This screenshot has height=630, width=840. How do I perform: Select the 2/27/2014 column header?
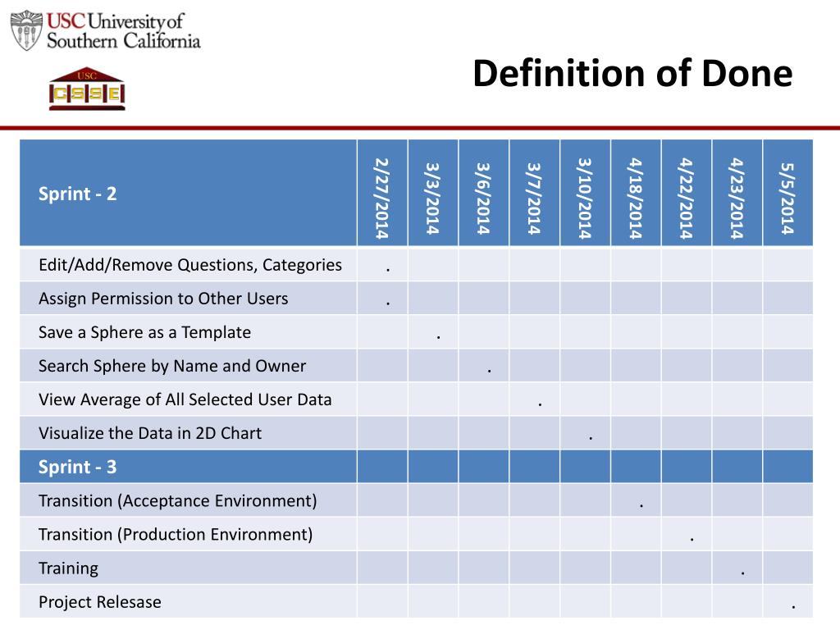coord(382,193)
